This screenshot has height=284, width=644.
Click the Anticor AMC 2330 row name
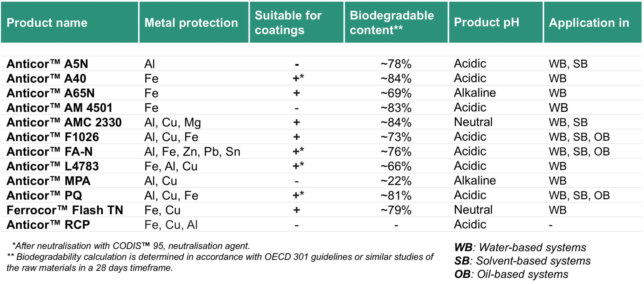click(x=64, y=122)
